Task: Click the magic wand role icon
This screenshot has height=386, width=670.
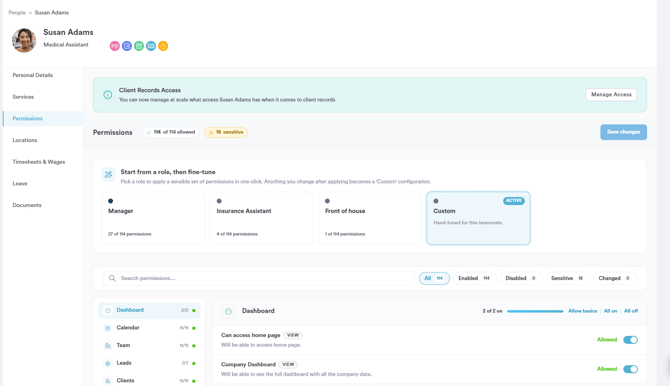Action: click(x=109, y=174)
